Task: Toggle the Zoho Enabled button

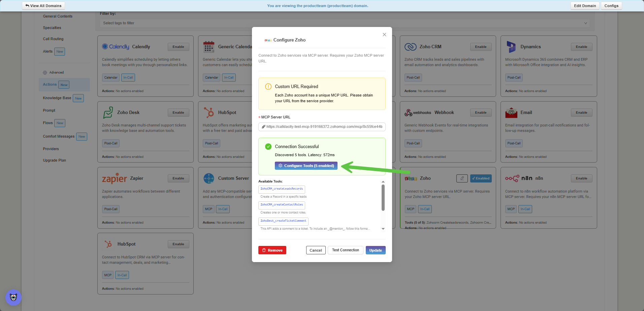Action: [481, 178]
